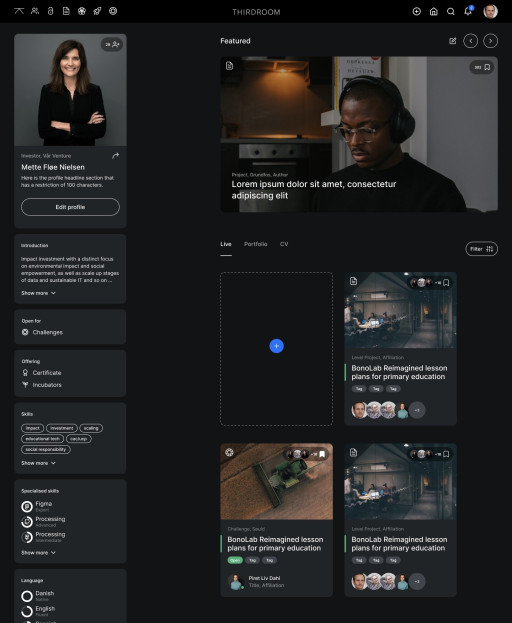Click the plus circle create icon in the top bar
This screenshot has height=623, width=512.
417,12
